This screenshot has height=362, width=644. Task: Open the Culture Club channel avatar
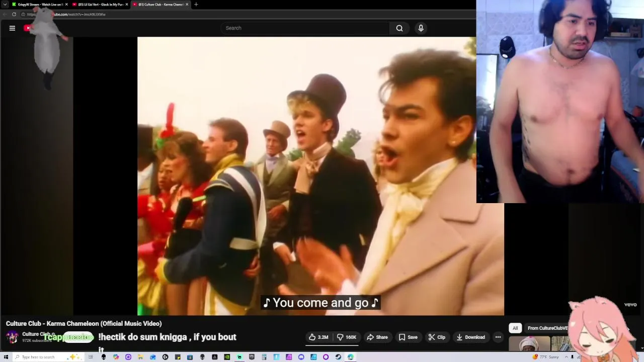click(x=12, y=337)
